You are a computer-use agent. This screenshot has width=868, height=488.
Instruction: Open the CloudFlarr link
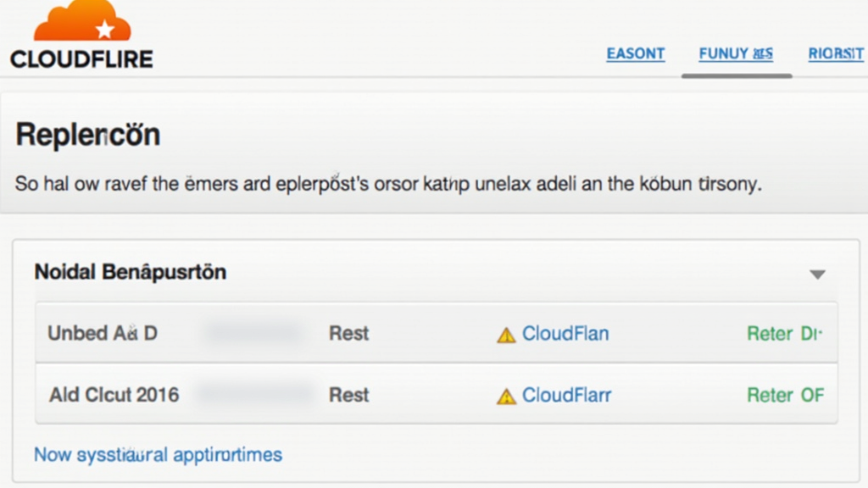coord(567,395)
